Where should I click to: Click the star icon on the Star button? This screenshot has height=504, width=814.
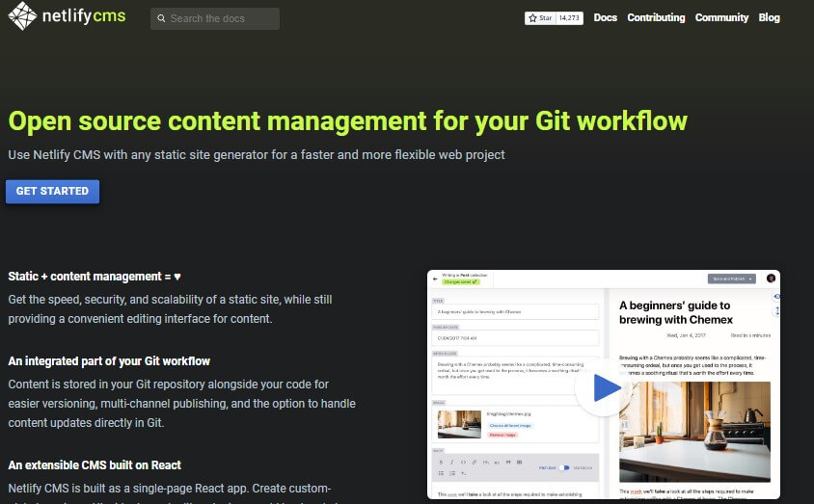click(x=532, y=18)
